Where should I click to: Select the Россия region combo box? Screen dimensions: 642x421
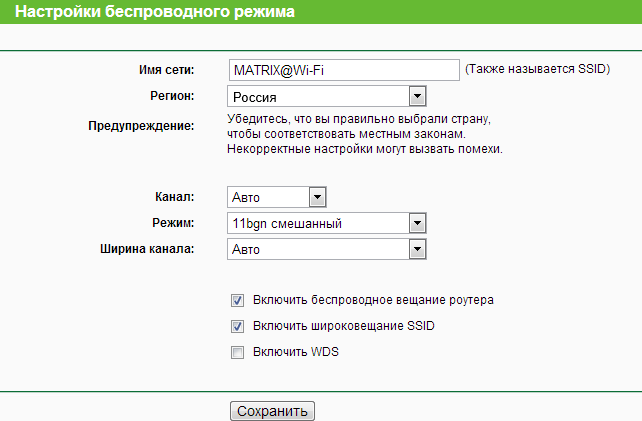pos(327,97)
